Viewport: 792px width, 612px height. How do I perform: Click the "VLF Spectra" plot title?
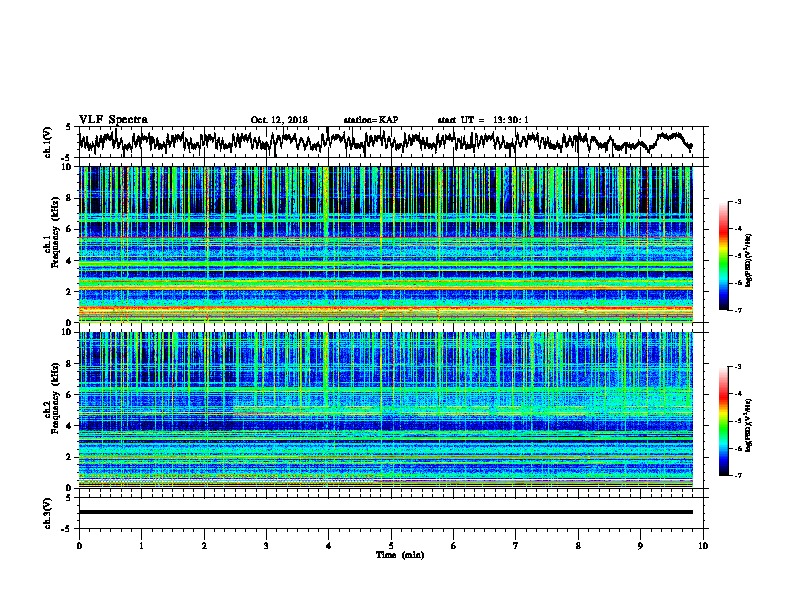pyautogui.click(x=113, y=119)
